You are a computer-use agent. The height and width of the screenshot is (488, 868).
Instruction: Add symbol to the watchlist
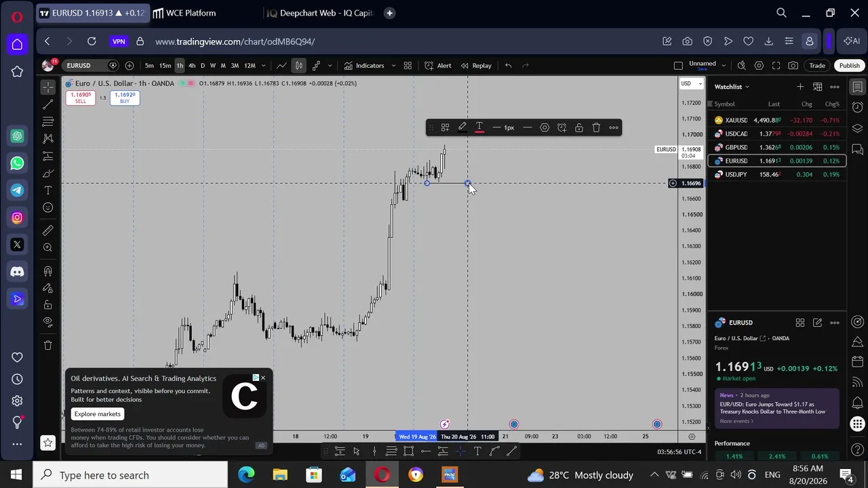click(x=800, y=87)
